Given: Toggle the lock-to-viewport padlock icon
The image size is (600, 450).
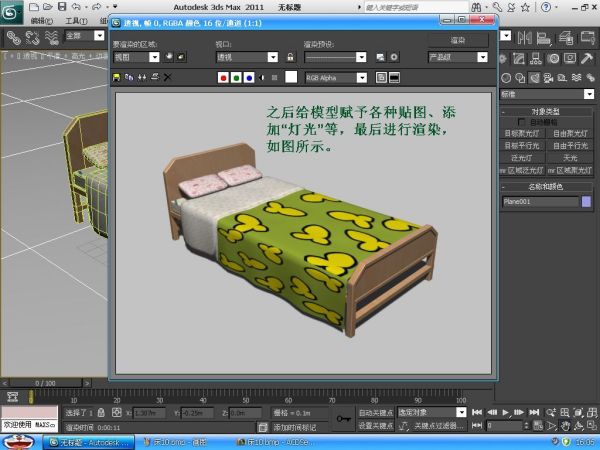Looking at the screenshot, I should tap(290, 57).
